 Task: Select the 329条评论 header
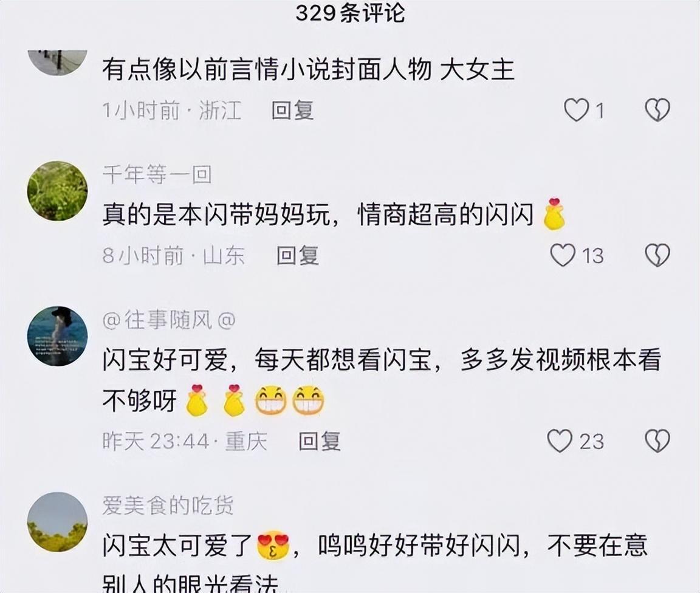351,13
